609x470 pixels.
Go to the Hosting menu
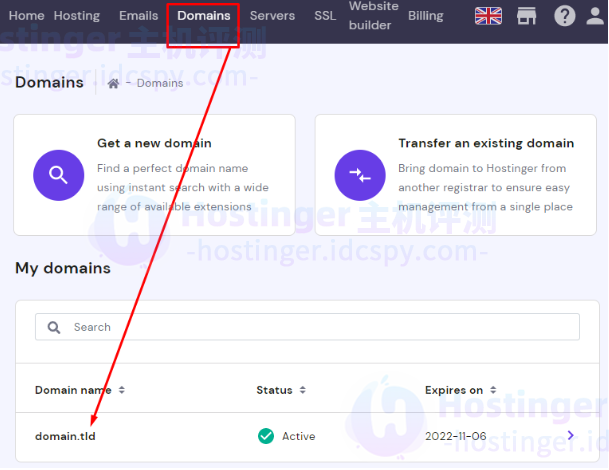(x=76, y=16)
